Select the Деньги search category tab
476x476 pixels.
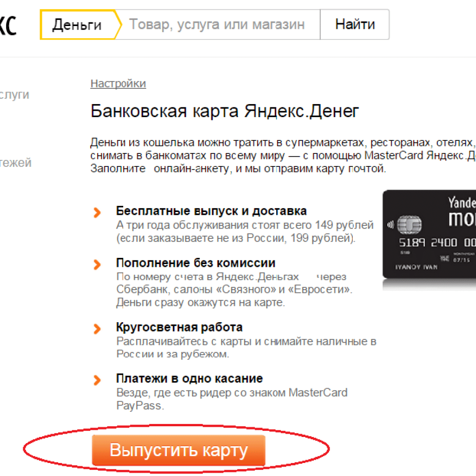(x=78, y=25)
